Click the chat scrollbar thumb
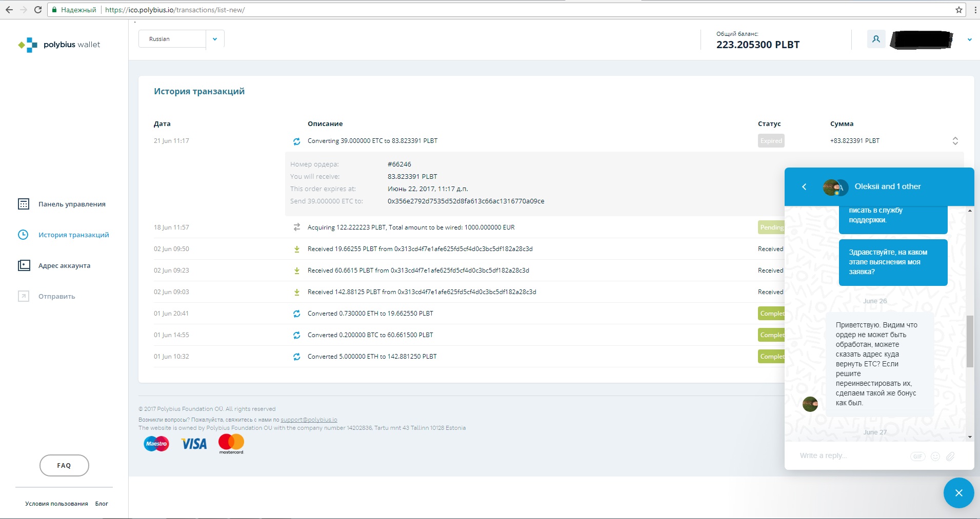 point(969,341)
